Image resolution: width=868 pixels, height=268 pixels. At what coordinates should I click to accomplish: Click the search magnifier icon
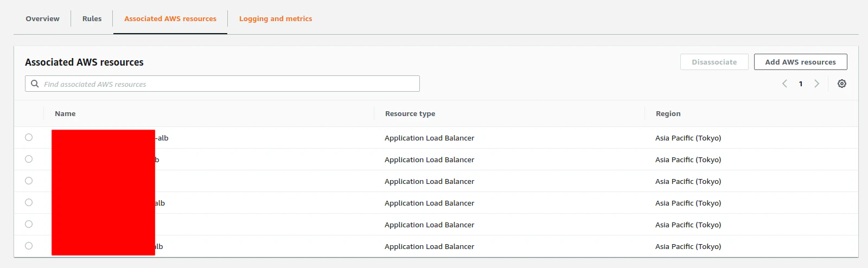tap(35, 84)
